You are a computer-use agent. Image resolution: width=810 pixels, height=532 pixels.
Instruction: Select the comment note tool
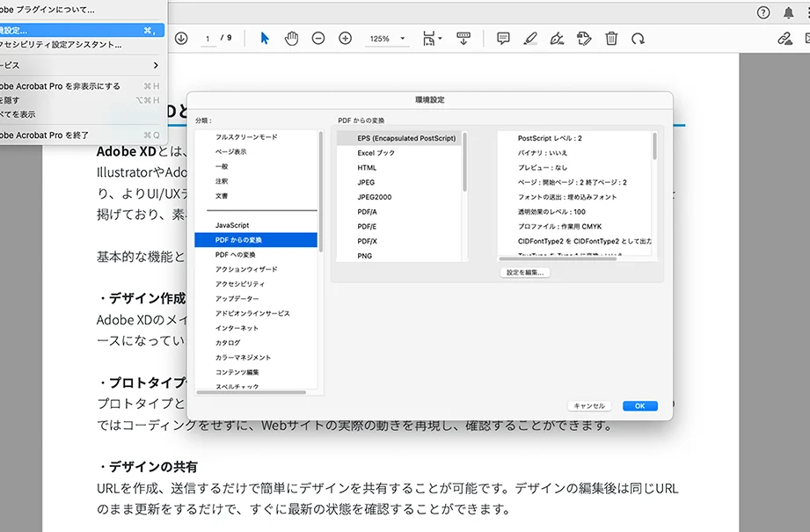pos(503,38)
